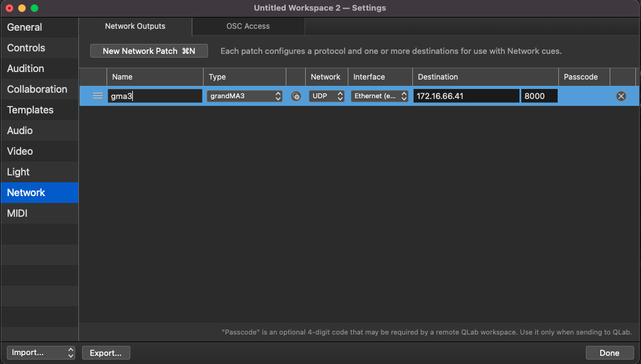Click the red close window button

click(x=9, y=8)
